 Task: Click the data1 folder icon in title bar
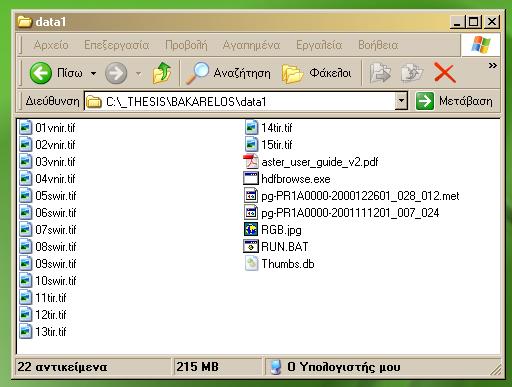[x=24, y=22]
